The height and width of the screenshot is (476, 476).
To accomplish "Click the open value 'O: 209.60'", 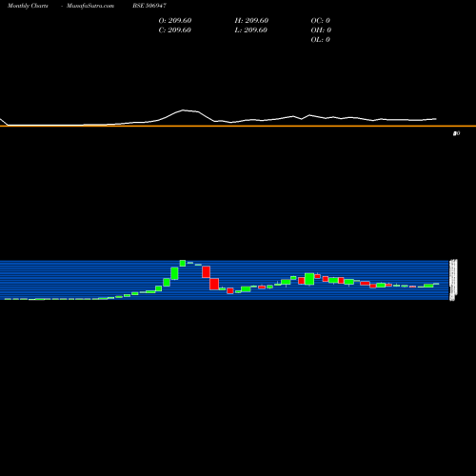I will pos(175,20).
